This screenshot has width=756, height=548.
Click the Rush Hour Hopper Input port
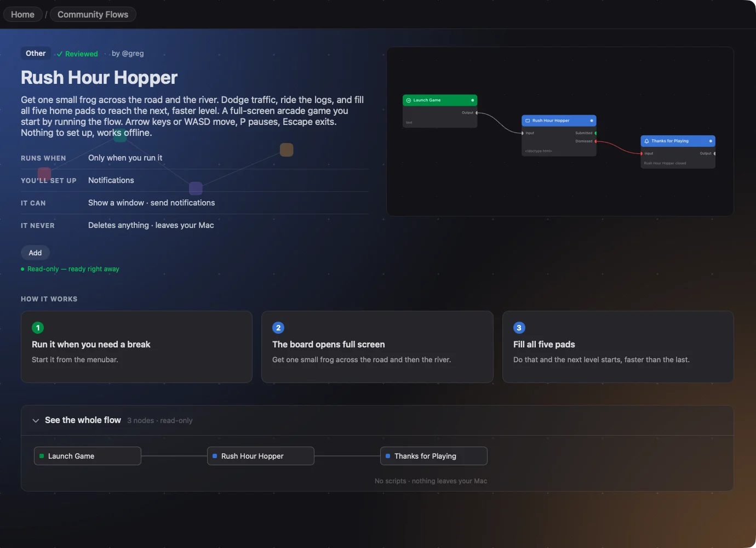(522, 133)
